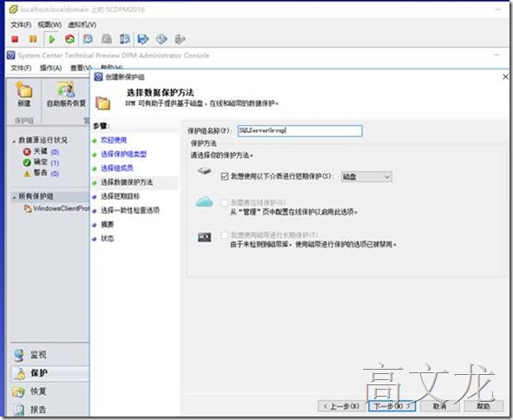Open the 操作(A) menu
Screen dimensions: 513x420
click(50, 68)
